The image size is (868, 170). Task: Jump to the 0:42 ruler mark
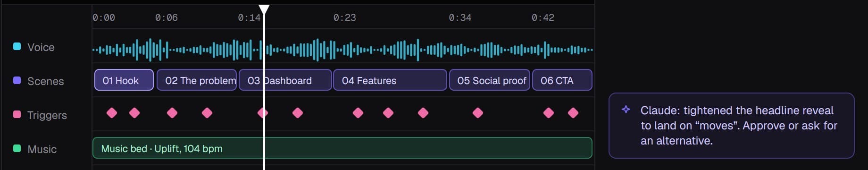(543, 17)
